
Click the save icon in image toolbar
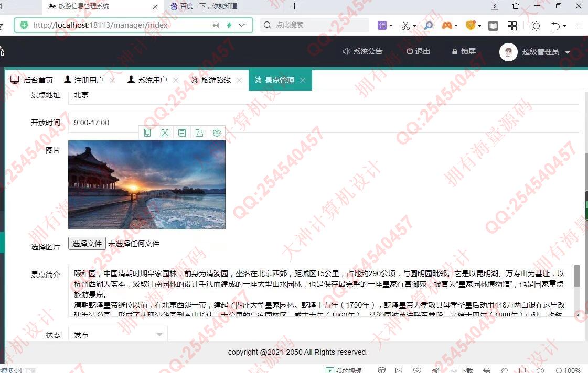(182, 133)
